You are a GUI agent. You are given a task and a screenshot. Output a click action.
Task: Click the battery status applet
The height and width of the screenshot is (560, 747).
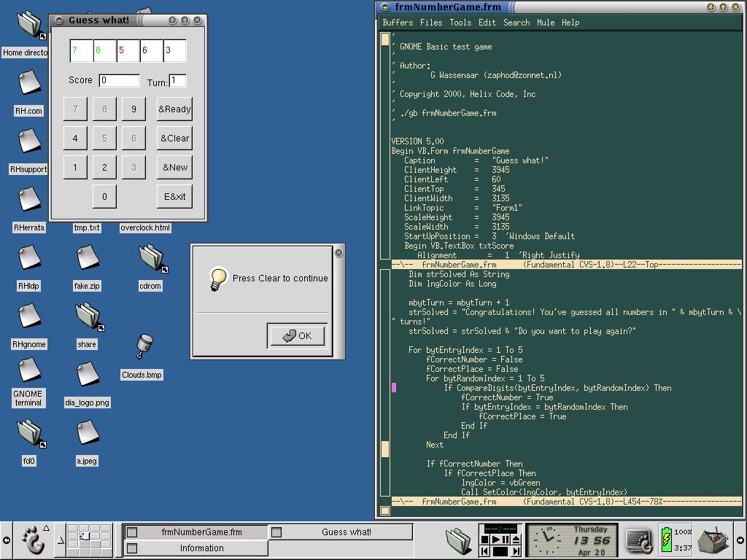676,540
